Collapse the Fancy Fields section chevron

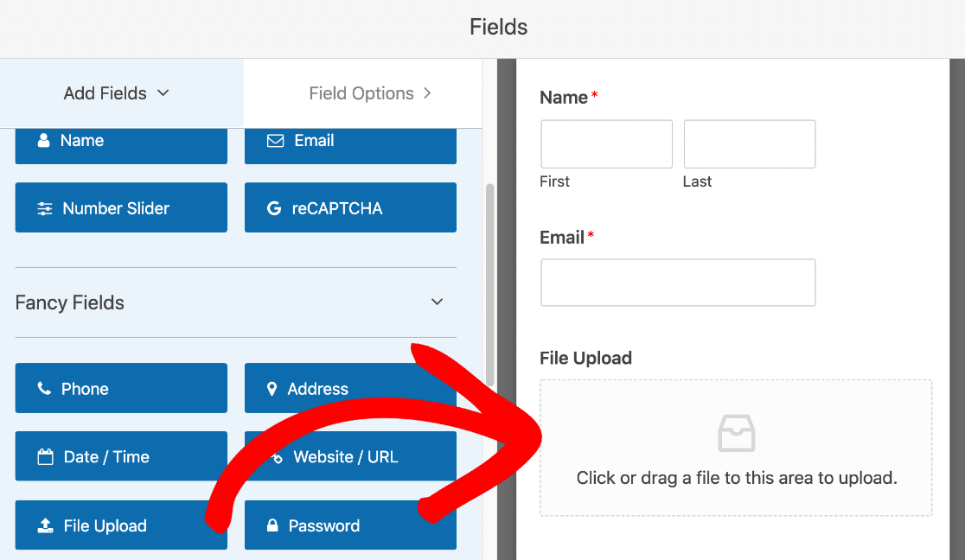click(x=437, y=302)
